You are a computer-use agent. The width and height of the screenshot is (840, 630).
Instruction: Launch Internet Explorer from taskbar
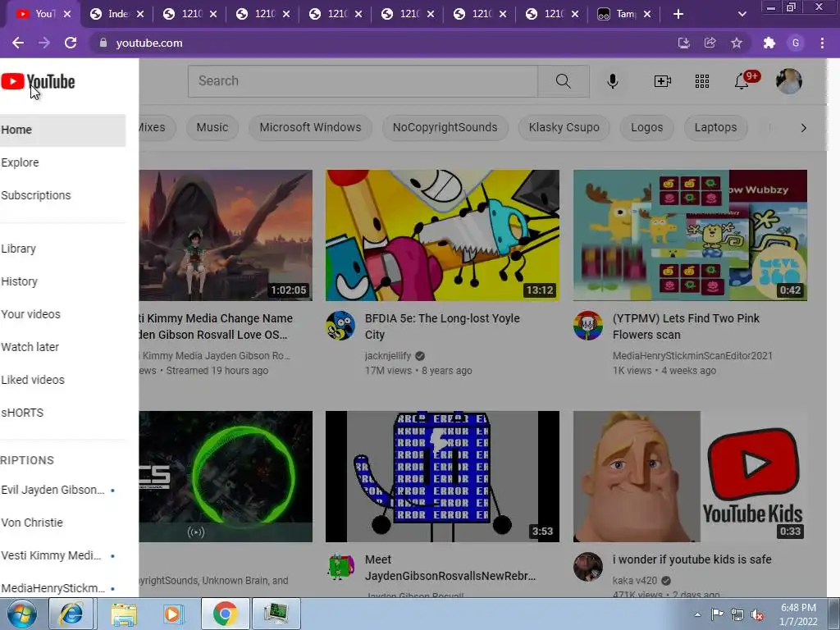(x=71, y=614)
